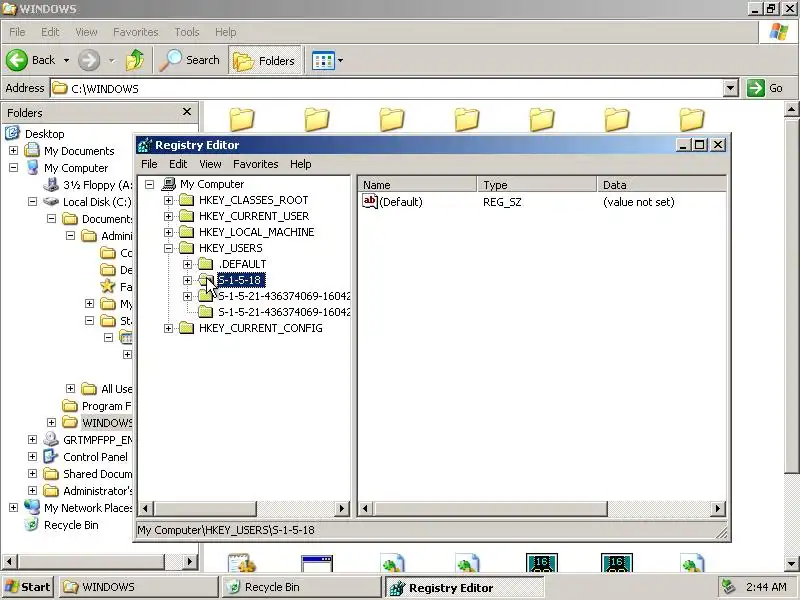The width and height of the screenshot is (800, 600).
Task: Click the Start button
Action: click(x=28, y=587)
